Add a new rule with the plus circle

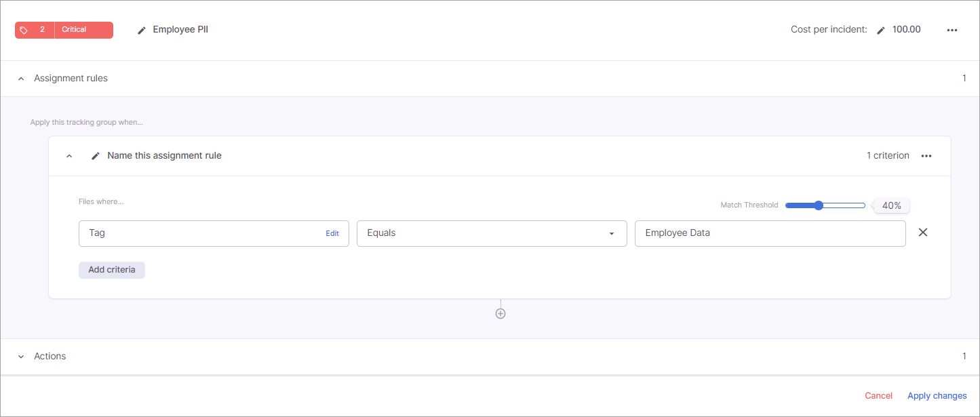501,314
